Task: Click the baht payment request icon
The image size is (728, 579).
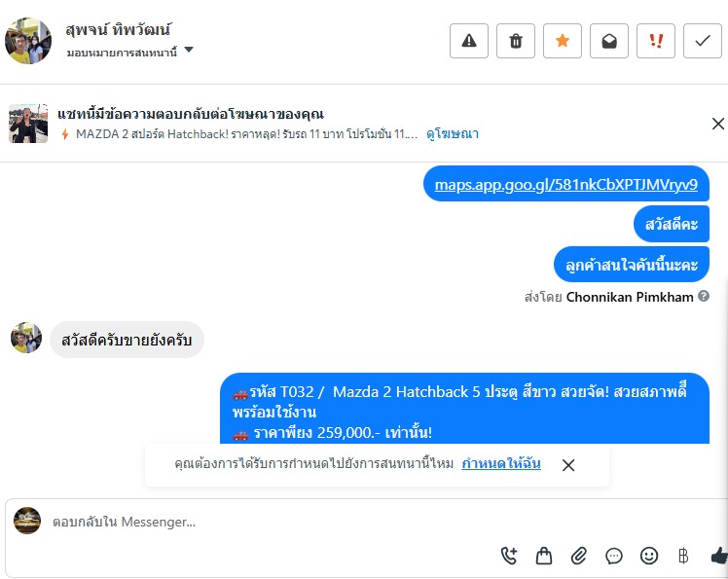Action: point(683,556)
